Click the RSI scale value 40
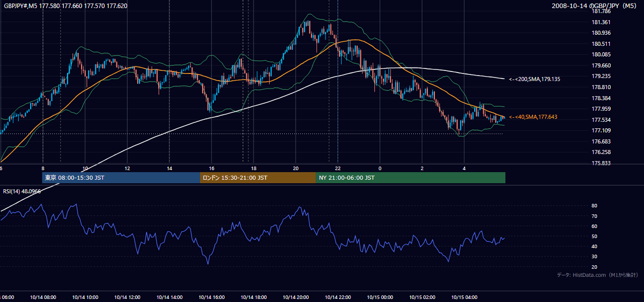 click(x=594, y=246)
